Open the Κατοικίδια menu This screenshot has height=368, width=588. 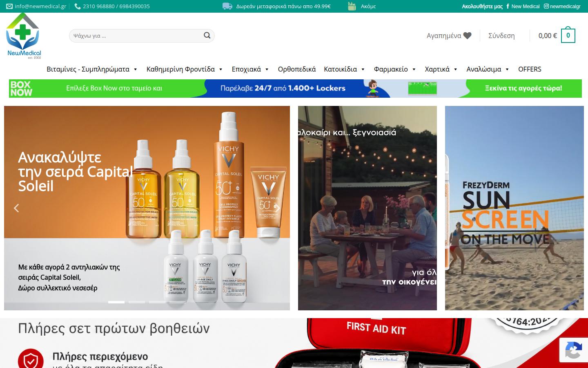[x=341, y=69]
